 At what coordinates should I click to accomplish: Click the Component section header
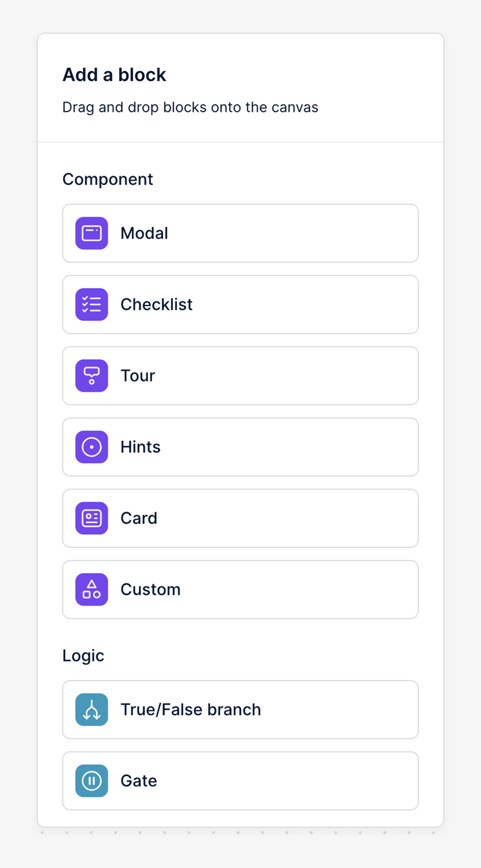pos(108,179)
